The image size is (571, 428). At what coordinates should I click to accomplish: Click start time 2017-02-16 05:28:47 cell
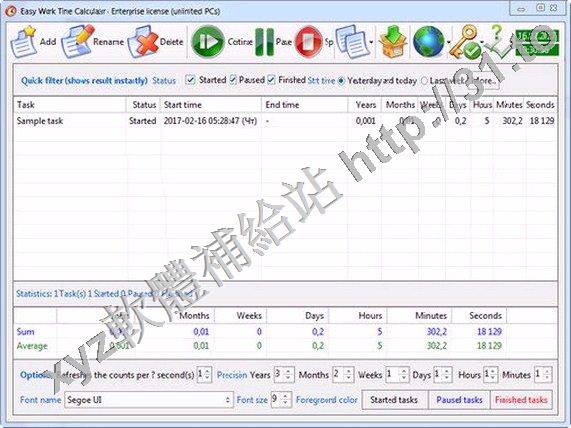point(210,121)
